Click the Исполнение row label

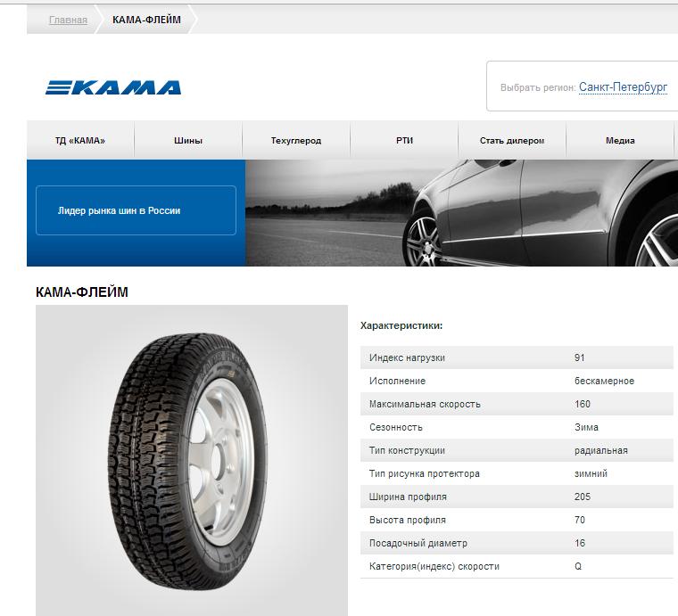tap(397, 381)
